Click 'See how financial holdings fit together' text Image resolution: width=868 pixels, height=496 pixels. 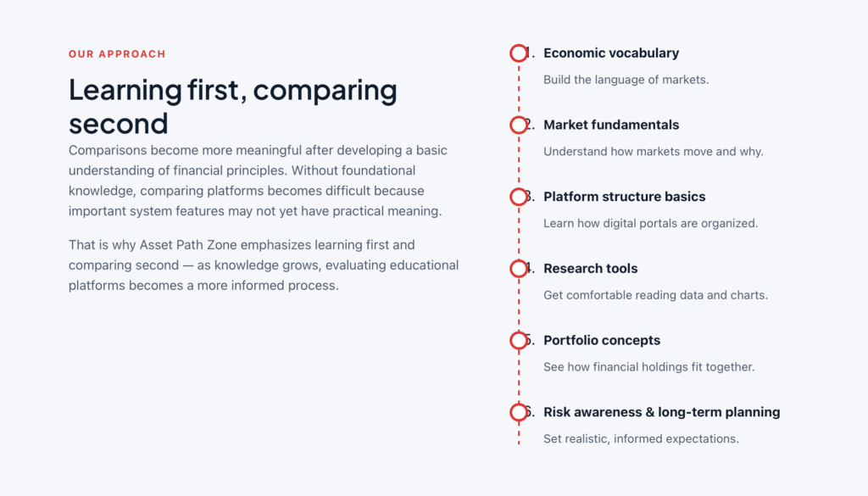648,367
